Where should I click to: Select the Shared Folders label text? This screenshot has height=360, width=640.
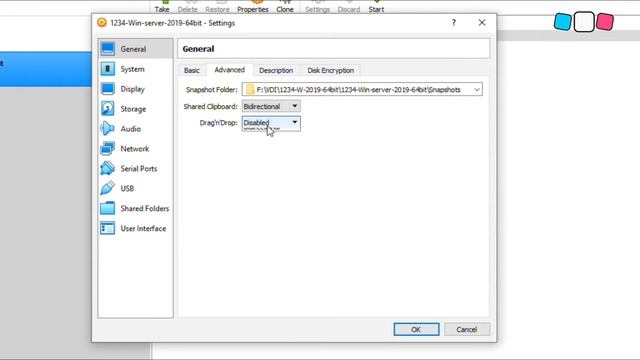145,208
